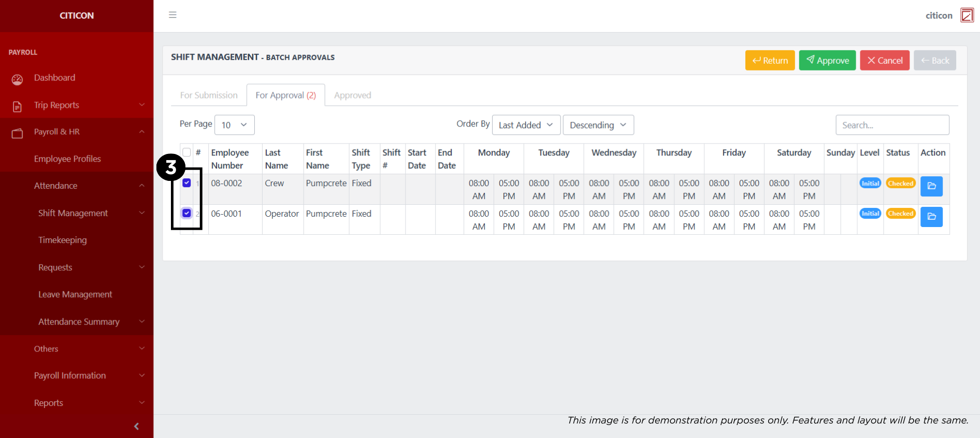
Task: Toggle the select-all header checkbox
Action: click(186, 152)
